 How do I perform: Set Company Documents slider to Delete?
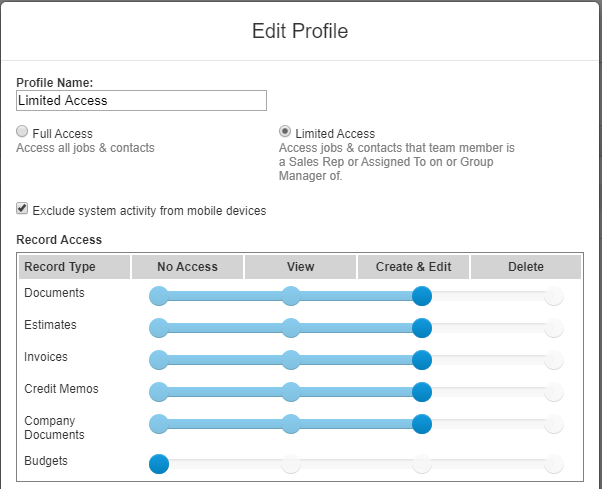coord(553,424)
